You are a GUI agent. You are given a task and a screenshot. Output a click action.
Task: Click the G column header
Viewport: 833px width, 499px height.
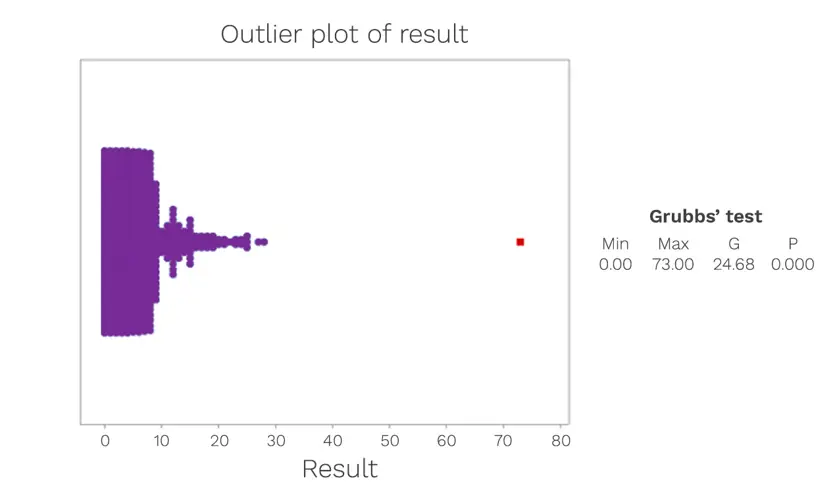click(x=733, y=244)
